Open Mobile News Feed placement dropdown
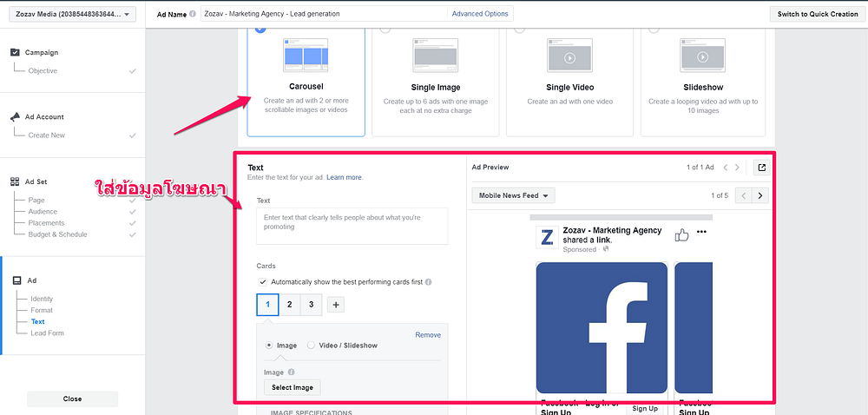 click(513, 195)
